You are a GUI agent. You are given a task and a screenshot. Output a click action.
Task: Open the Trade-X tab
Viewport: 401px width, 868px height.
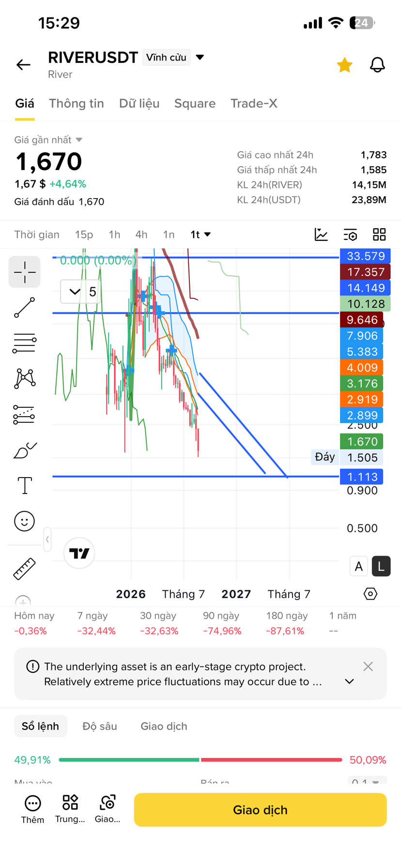click(x=254, y=104)
